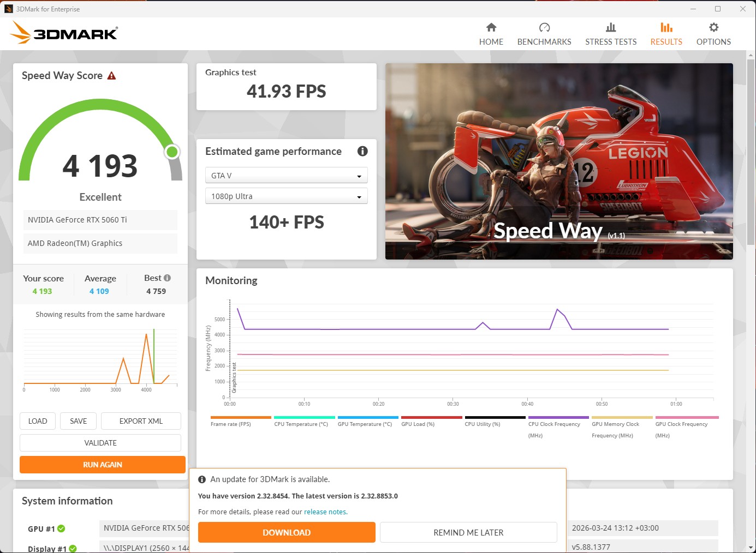Open the Options gear icon

713,27
